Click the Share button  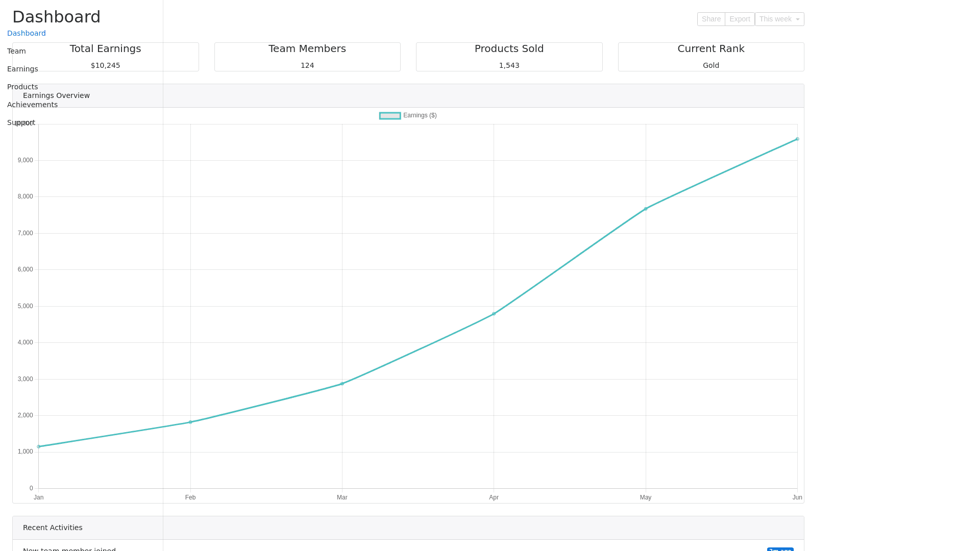pos(710,19)
